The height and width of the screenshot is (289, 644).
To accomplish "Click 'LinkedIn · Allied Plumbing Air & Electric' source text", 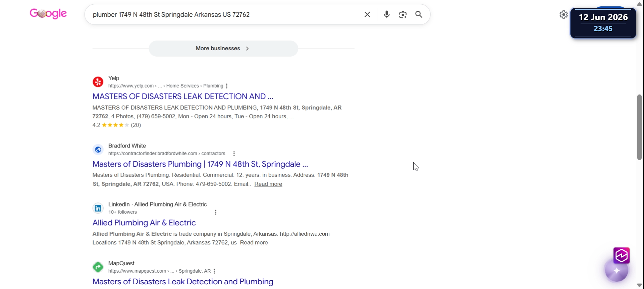I will point(158,205).
